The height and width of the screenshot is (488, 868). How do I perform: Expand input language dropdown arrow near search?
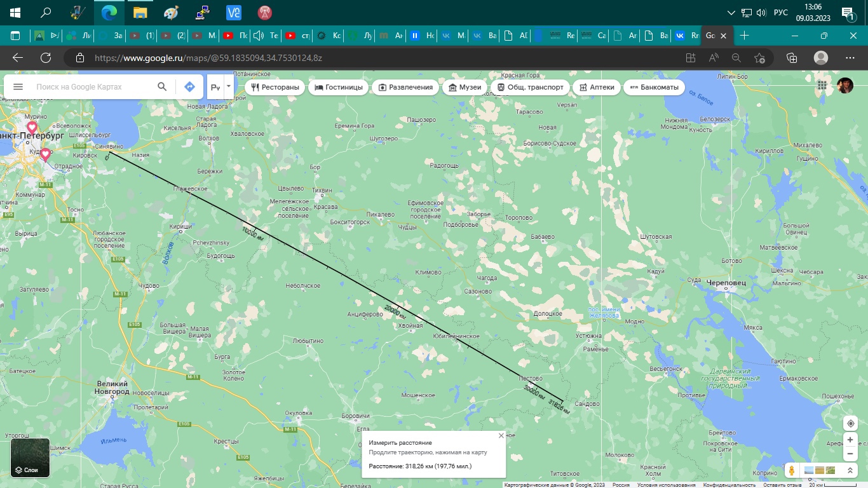[228, 86]
